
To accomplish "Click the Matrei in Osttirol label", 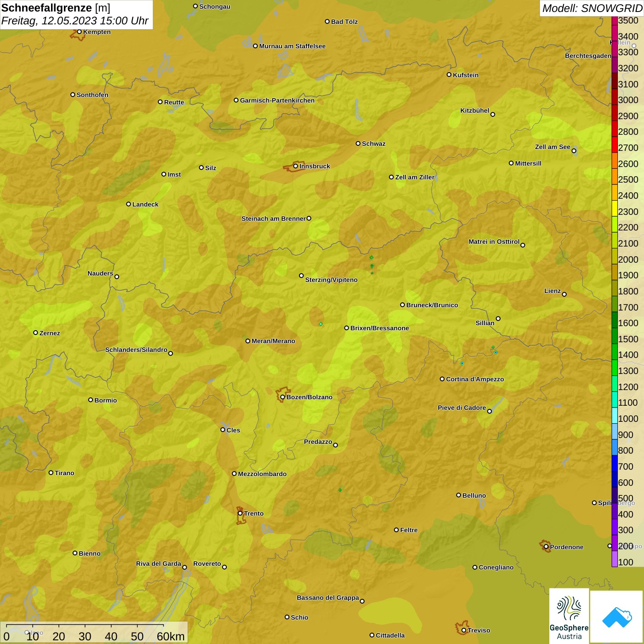I will [x=494, y=241].
